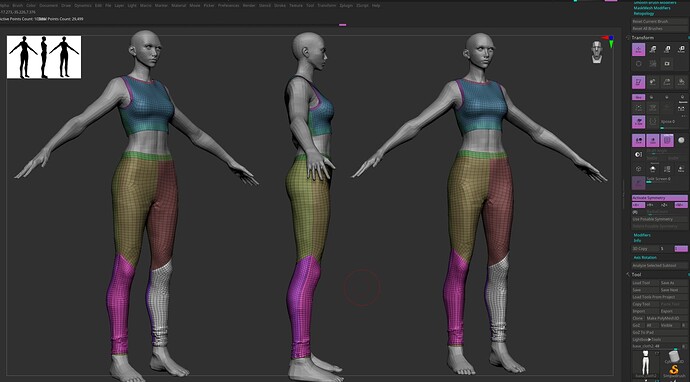Click the XYZ axis orientation gizmo
The width and height of the screenshot is (690, 382).
(609, 41)
